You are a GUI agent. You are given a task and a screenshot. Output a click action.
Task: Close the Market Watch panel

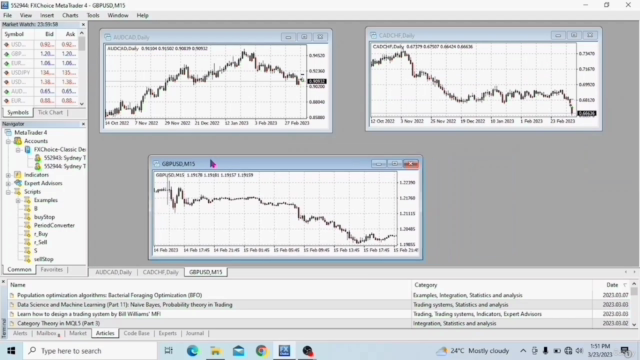[x=83, y=24]
